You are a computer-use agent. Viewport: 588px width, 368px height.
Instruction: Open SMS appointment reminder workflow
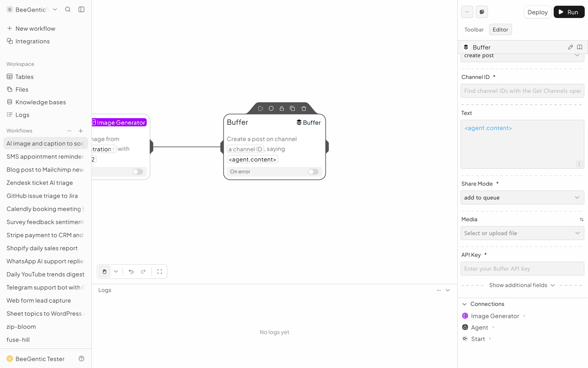click(x=46, y=157)
